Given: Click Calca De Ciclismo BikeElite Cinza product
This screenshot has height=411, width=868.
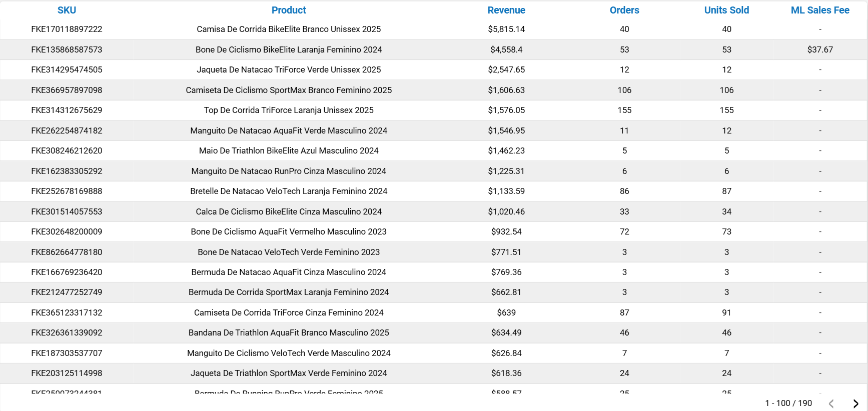Looking at the screenshot, I should click(289, 211).
